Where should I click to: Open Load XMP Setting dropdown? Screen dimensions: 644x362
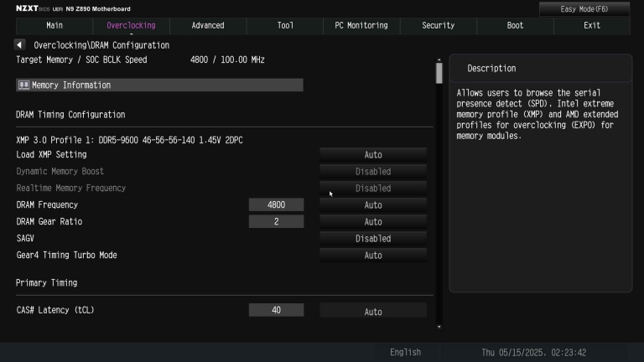point(373,155)
